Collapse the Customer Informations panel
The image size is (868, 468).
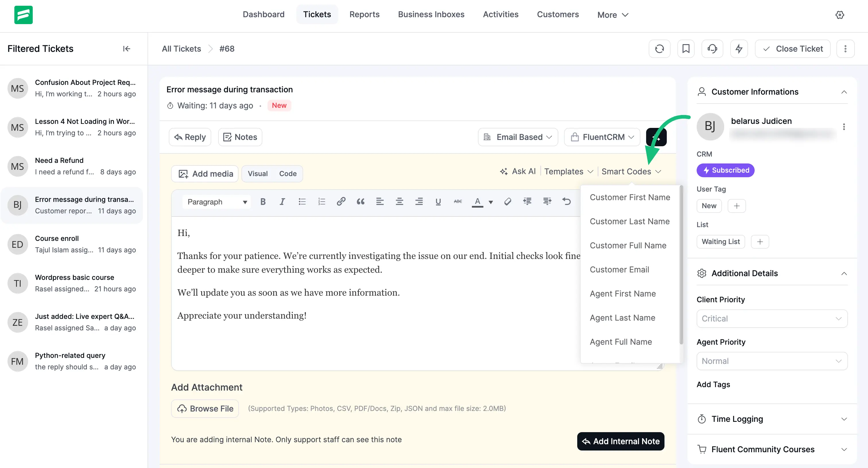pyautogui.click(x=844, y=91)
